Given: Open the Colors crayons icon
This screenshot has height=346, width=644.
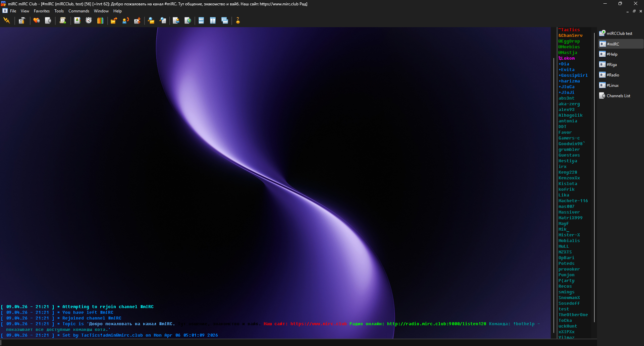Looking at the screenshot, I should 100,21.
